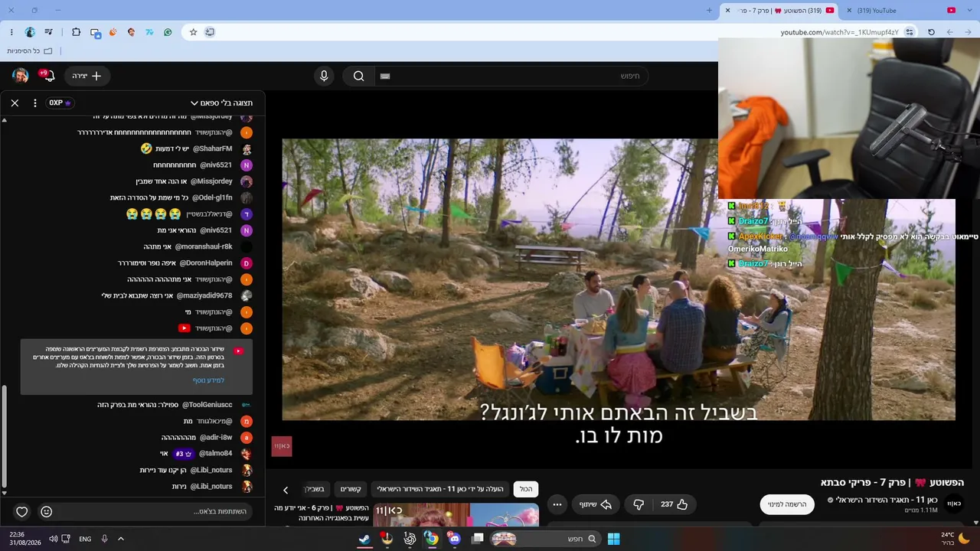Click the 'הרשמה למינוי' subscribe button
Image resolution: width=980 pixels, height=551 pixels.
[x=787, y=504]
